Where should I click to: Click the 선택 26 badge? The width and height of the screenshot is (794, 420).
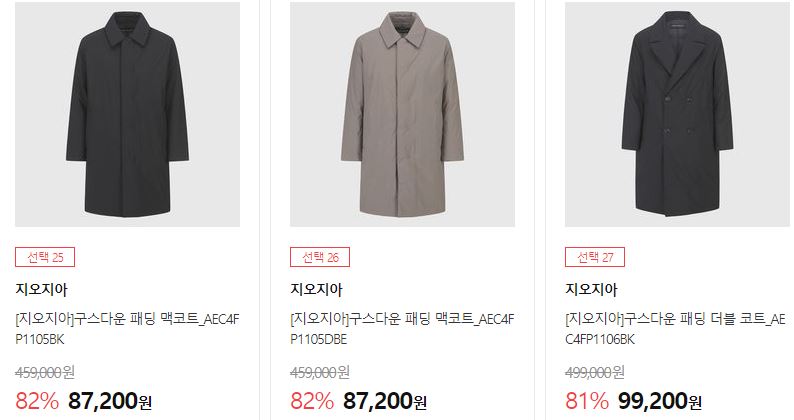(x=320, y=257)
